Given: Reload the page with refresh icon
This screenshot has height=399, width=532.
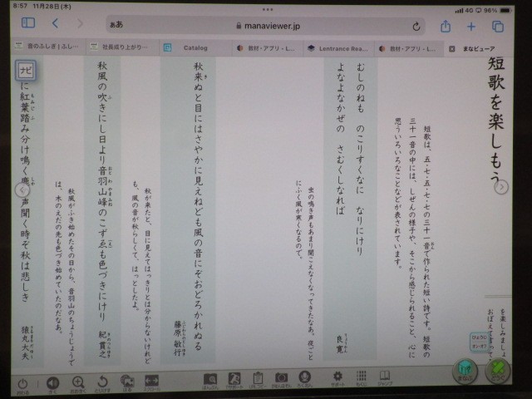Looking at the screenshot, I should [x=416, y=27].
